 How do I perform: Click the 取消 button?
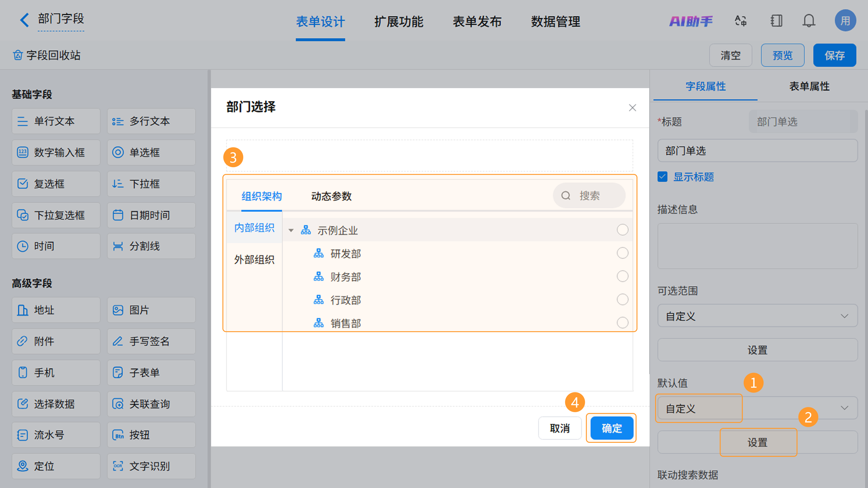pos(560,428)
